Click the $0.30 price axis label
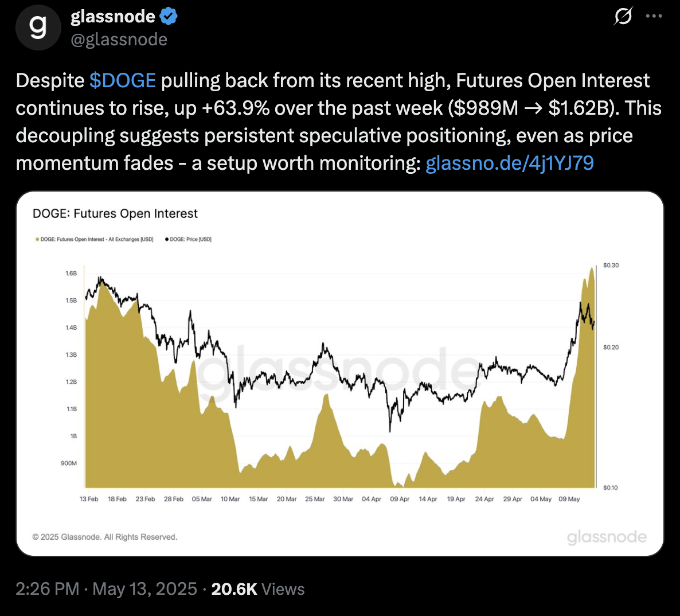Screen dimensions: 680x616 tap(611, 266)
